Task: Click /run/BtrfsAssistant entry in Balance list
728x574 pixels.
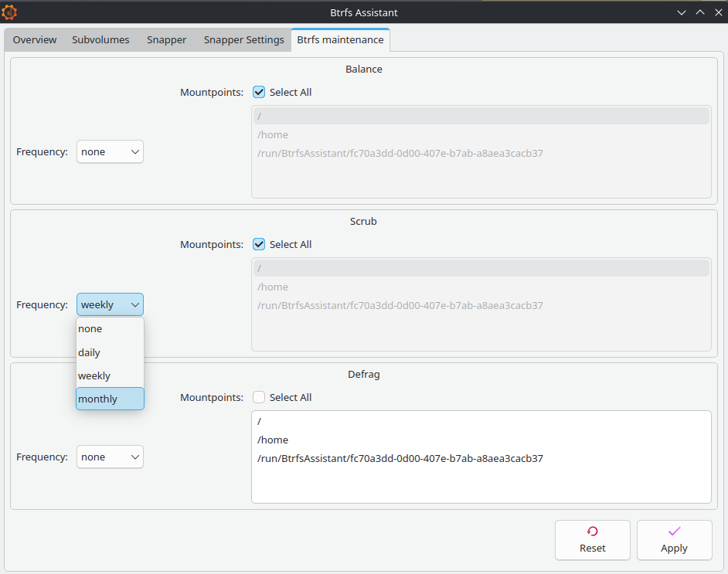Action: pyautogui.click(x=481, y=154)
